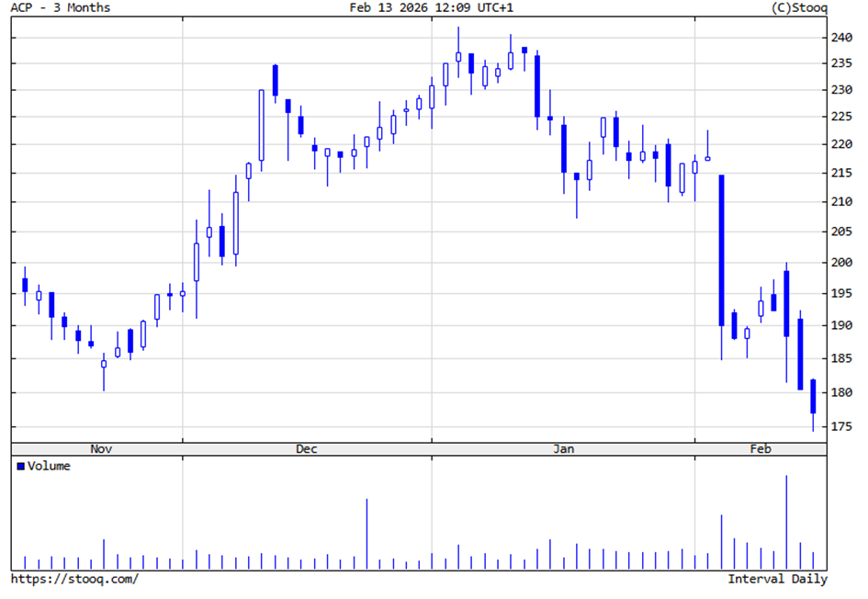
Task: Click the (C)Stooq copyright label
Action: coord(799,8)
